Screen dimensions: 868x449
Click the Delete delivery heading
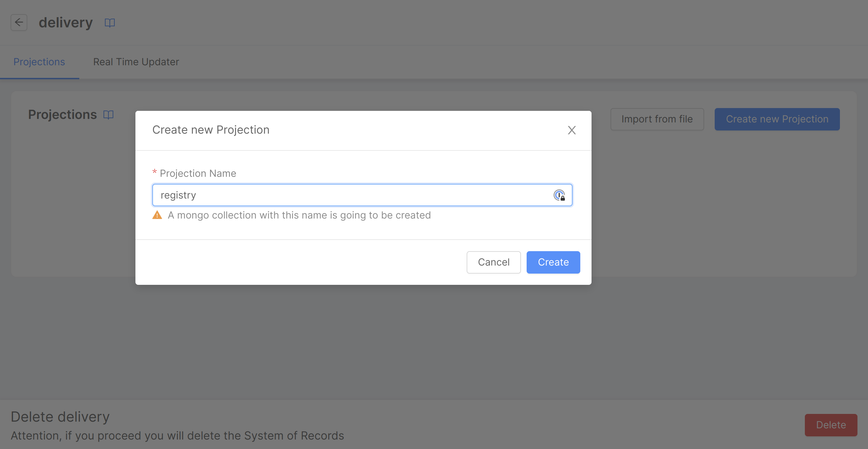(60, 417)
